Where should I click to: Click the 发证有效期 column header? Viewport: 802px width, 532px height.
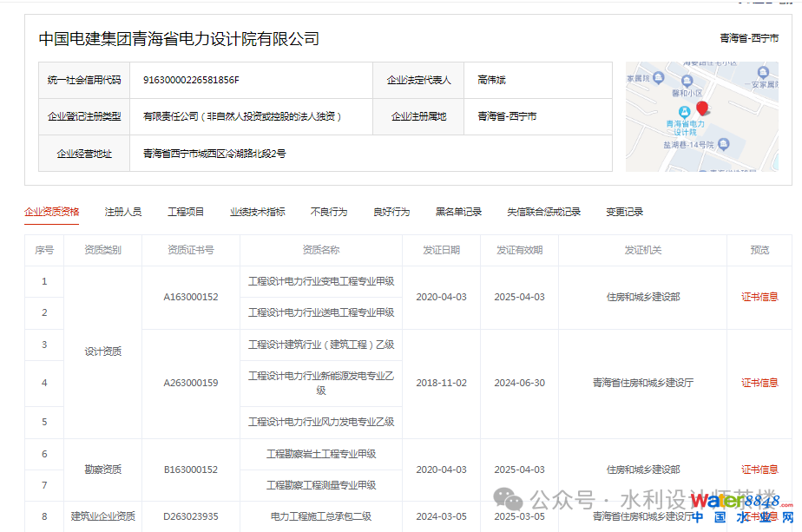click(x=519, y=250)
